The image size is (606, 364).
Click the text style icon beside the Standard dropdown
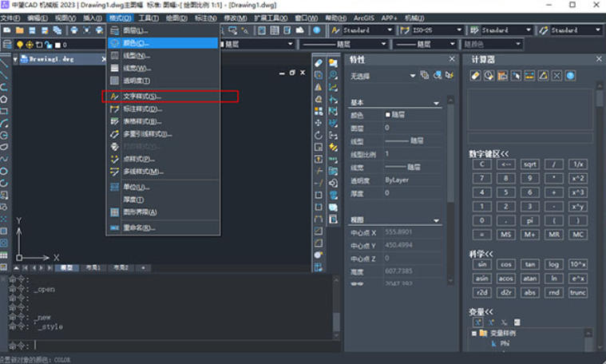pyautogui.click(x=335, y=30)
